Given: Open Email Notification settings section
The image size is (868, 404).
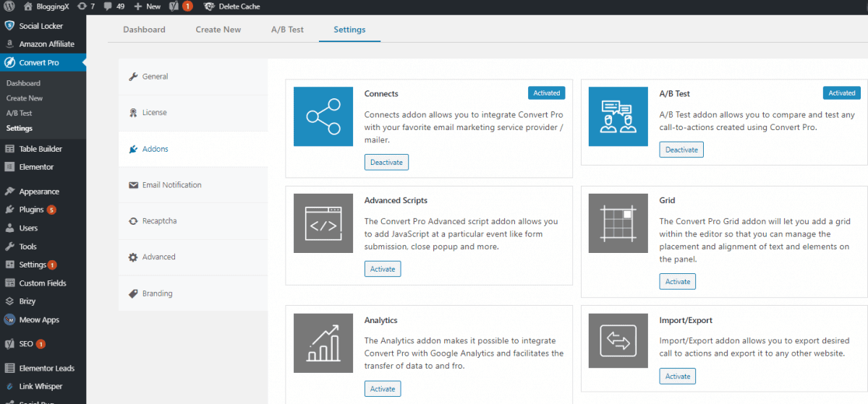Looking at the screenshot, I should [x=193, y=185].
